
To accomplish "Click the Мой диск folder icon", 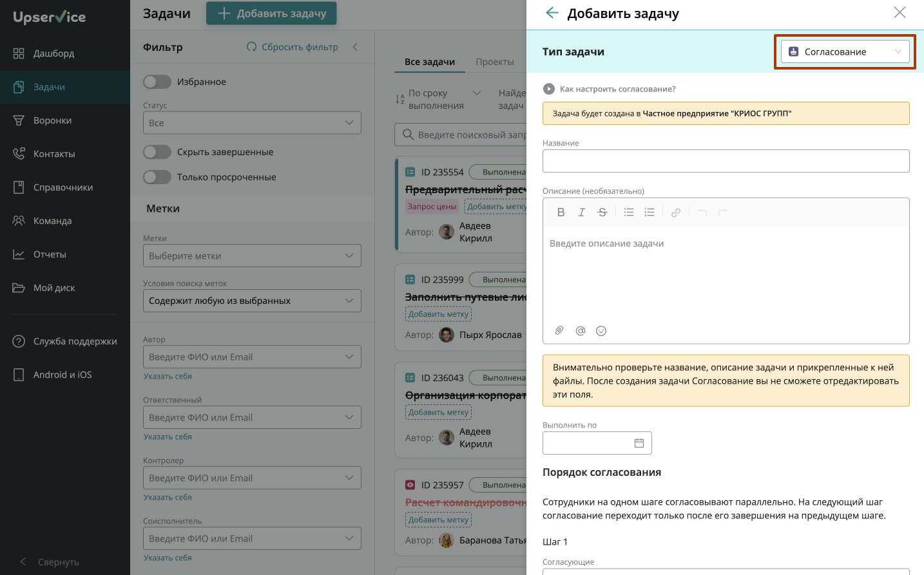I will 19,288.
